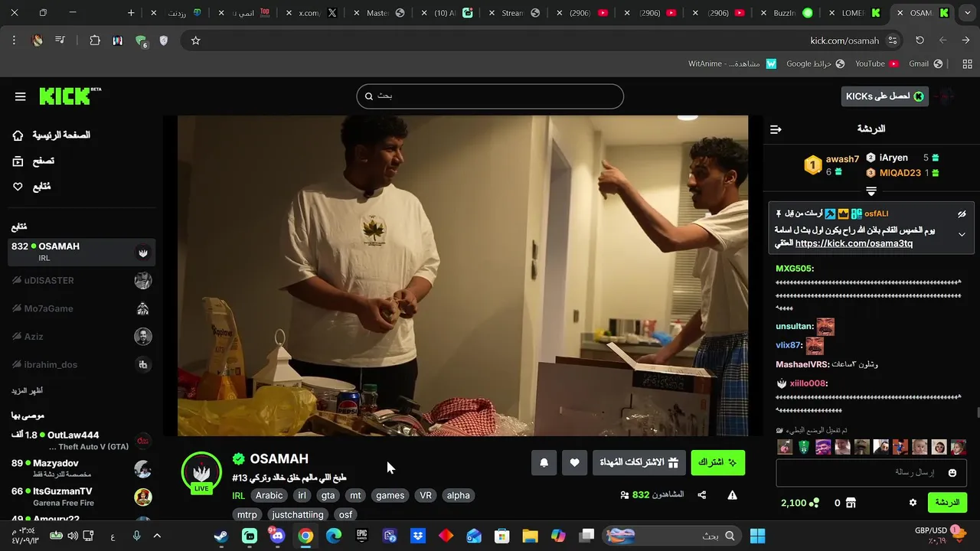980x551 pixels.
Task: Open the Following sidebar item
Action: coord(32,187)
